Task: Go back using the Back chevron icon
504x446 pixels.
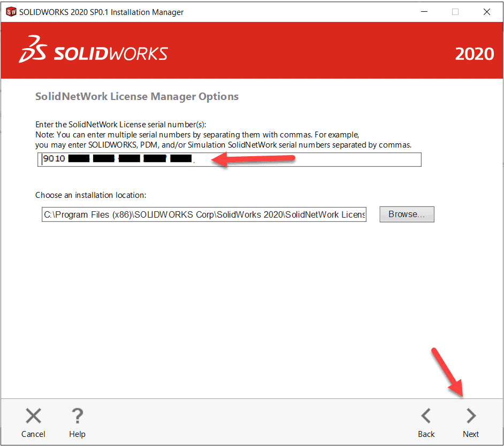Action: point(426,416)
